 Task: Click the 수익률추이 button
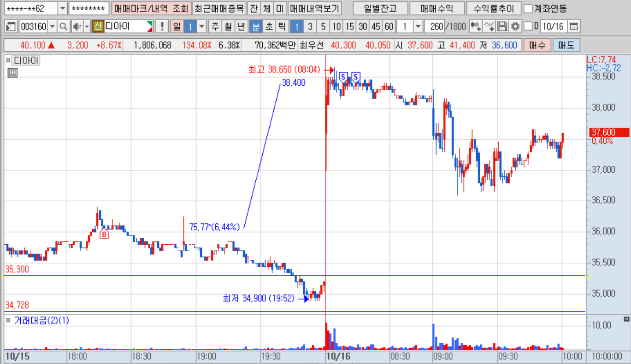[x=494, y=8]
